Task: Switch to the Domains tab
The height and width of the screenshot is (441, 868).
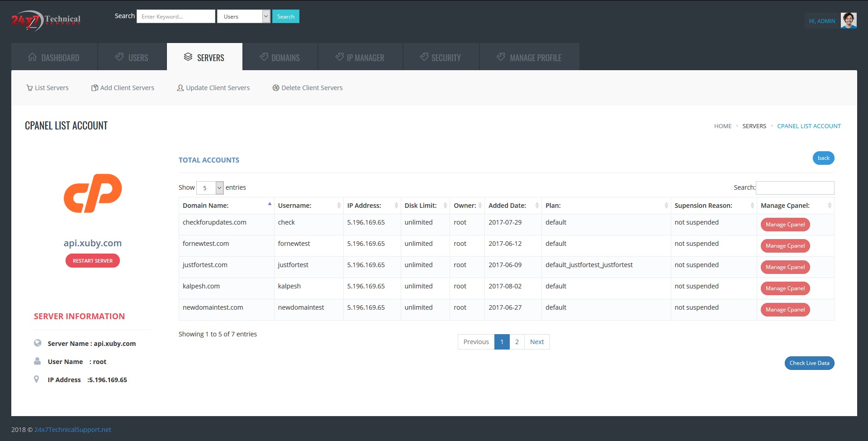Action: [x=280, y=58]
